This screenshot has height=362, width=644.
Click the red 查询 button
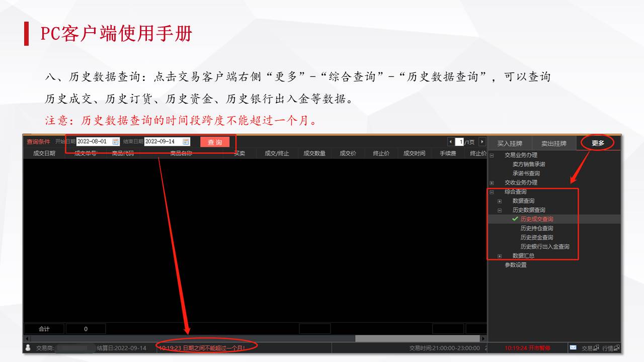point(215,142)
